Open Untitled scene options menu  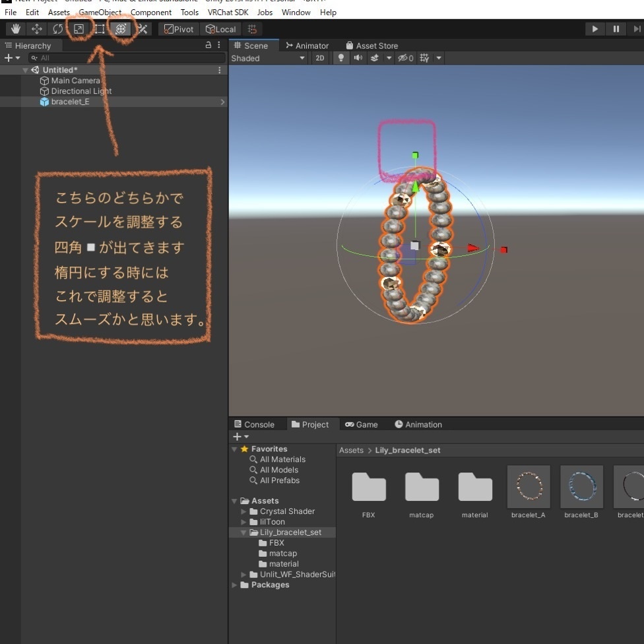pos(219,70)
